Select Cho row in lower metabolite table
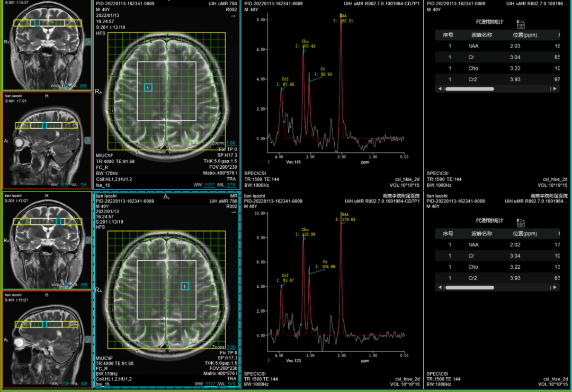The height and width of the screenshot is (392, 572). (497, 267)
